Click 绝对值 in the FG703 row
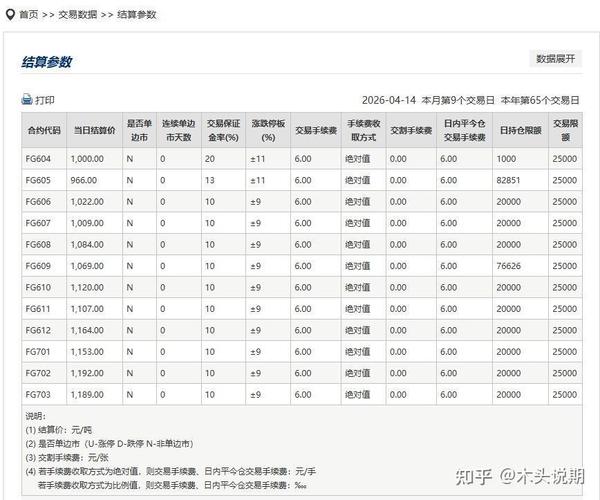Screen dimensions: 600x500 (357, 394)
